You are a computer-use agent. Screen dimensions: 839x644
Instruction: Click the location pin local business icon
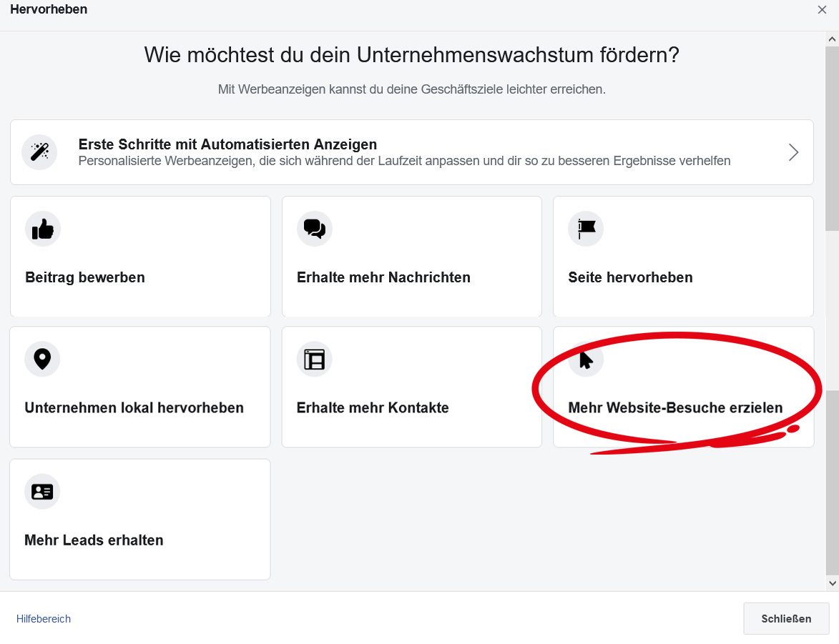42,359
